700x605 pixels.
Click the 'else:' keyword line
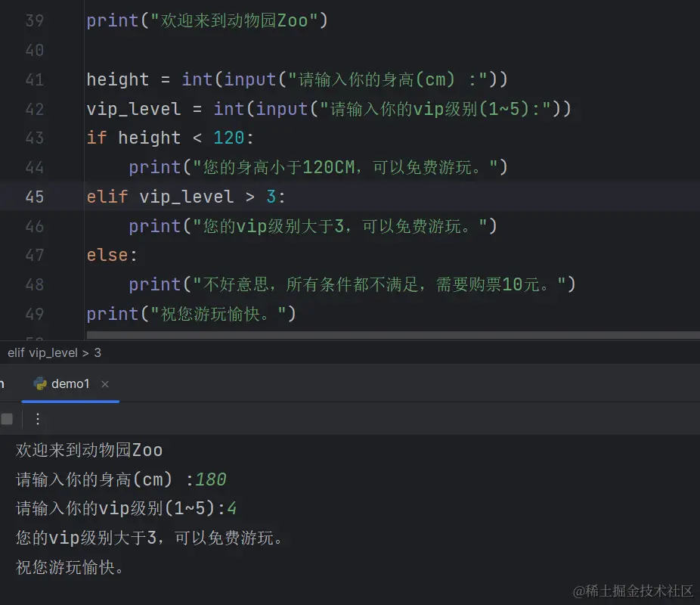112,256
